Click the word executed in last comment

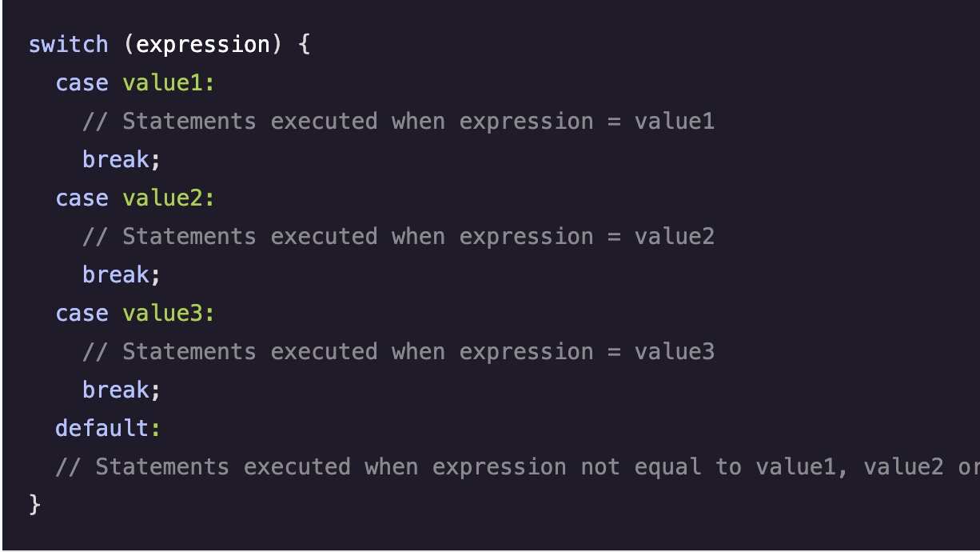pyautogui.click(x=297, y=466)
